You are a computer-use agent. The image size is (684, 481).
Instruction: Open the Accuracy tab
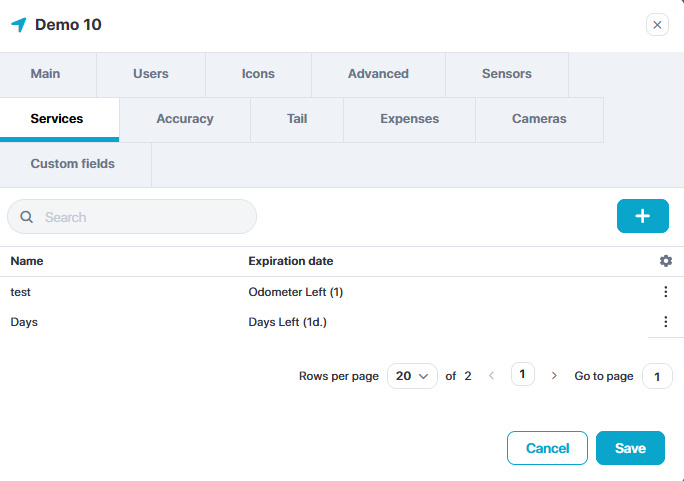(x=185, y=119)
